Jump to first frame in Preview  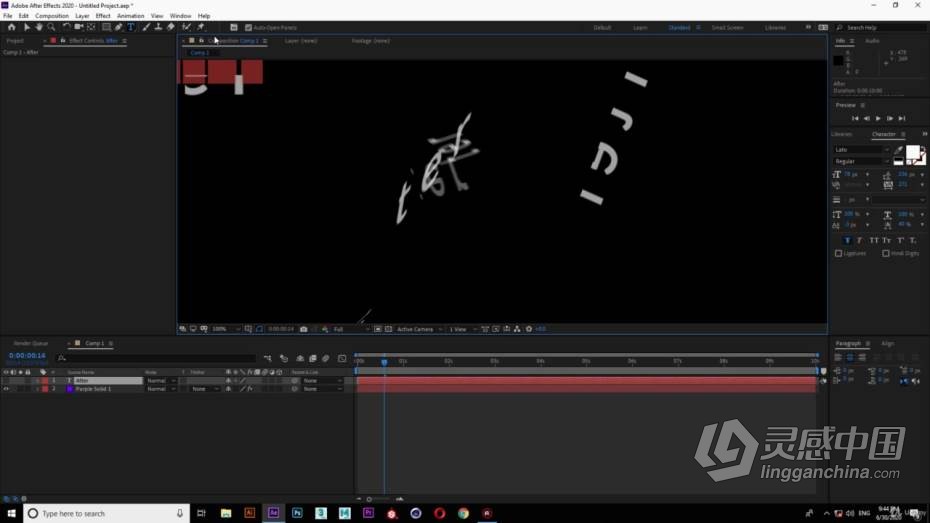(x=855, y=119)
